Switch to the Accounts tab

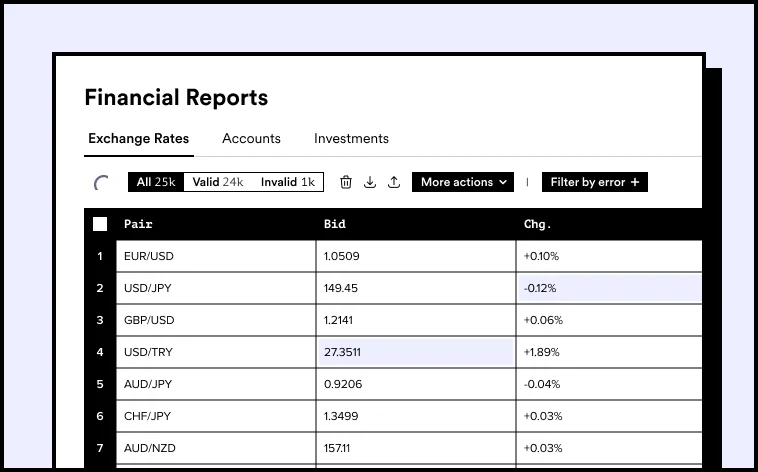tap(251, 139)
